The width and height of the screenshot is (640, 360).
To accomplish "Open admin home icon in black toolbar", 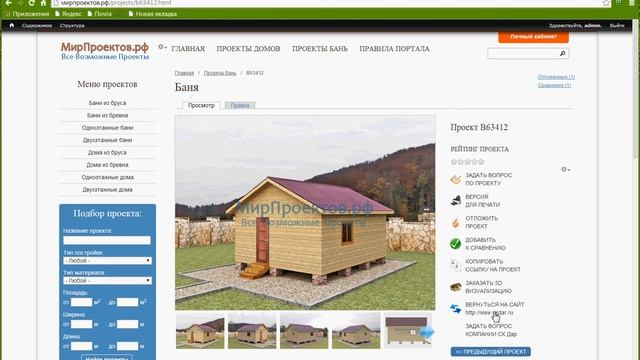I will click(x=11, y=25).
